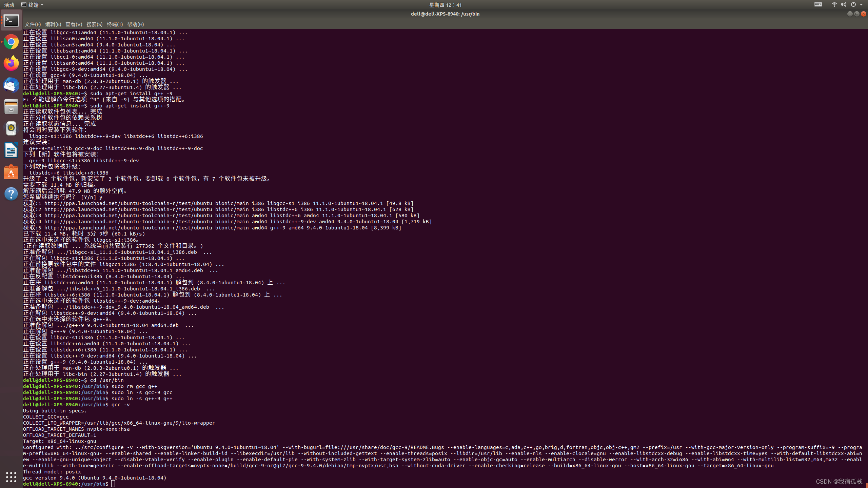Open LibreOffice Writer from the dock
Viewport: 868px width, 488px height.
(x=11, y=150)
